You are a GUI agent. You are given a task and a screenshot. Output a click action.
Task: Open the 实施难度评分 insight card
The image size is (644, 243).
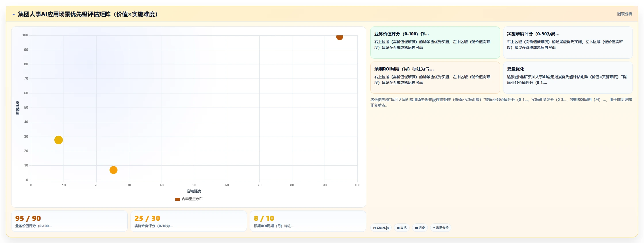click(x=568, y=43)
